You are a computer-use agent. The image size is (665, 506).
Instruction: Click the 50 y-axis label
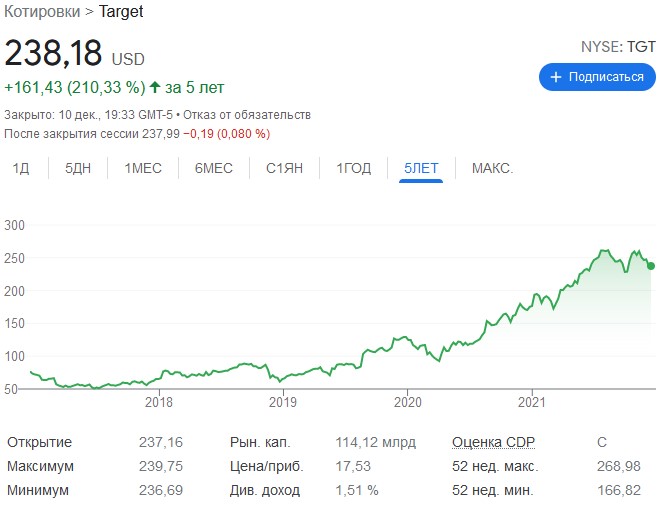pos(11,389)
